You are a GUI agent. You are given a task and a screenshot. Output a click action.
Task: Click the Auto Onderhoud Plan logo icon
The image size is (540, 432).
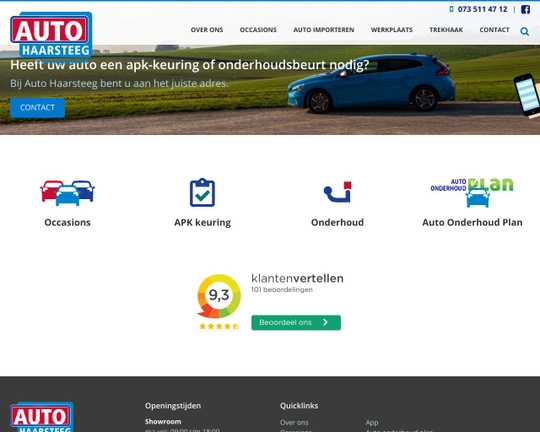tap(472, 193)
